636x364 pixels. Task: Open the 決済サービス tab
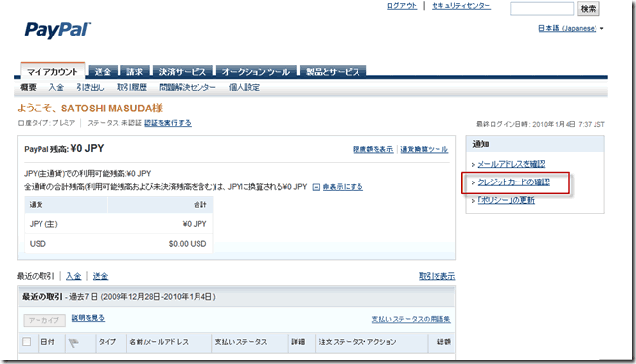click(183, 72)
